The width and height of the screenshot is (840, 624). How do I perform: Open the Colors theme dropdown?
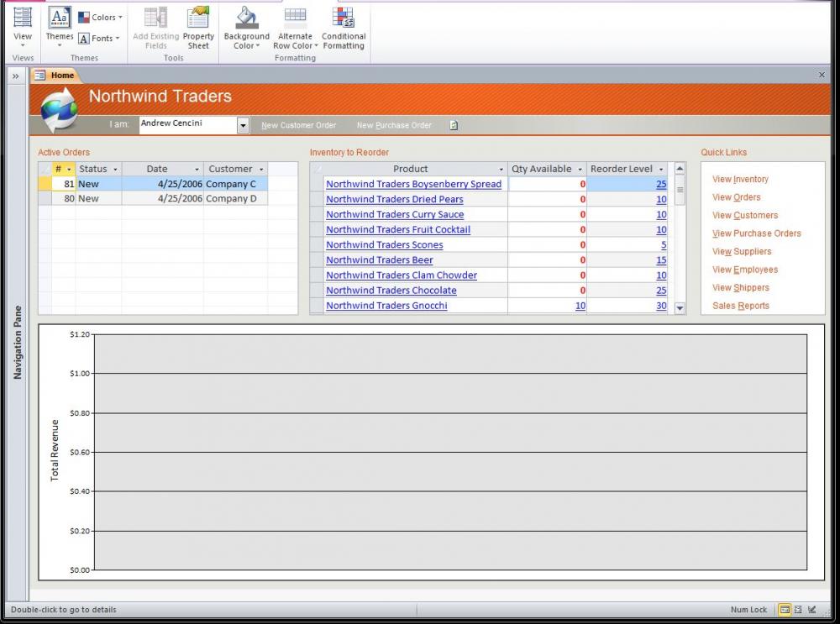point(100,17)
